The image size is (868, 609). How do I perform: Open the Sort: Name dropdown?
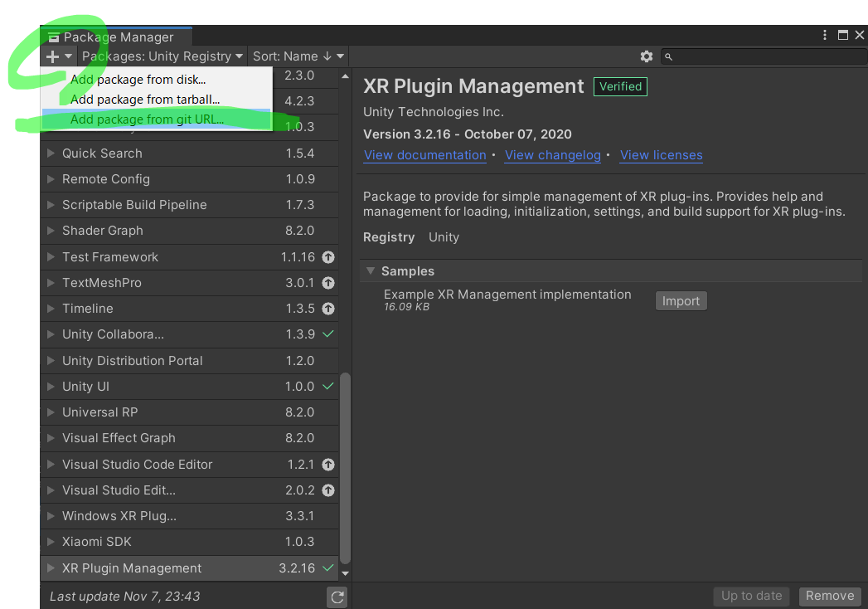(x=298, y=56)
